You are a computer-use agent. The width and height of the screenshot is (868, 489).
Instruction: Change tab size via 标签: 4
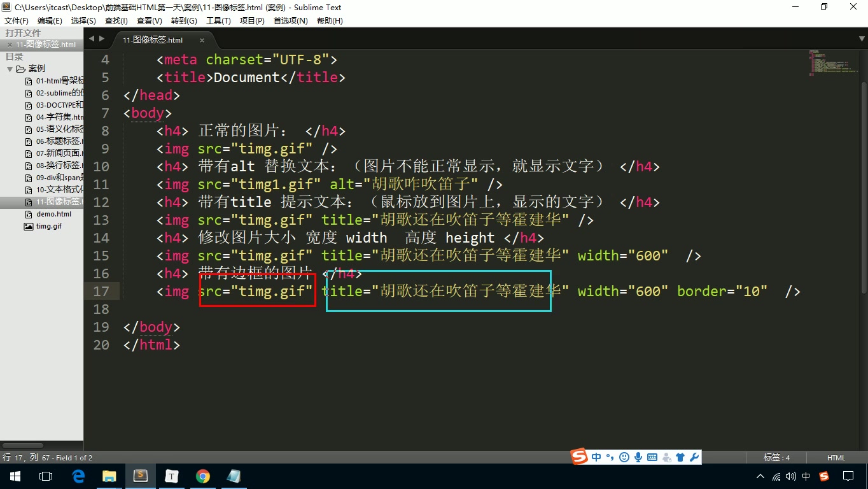[776, 458]
